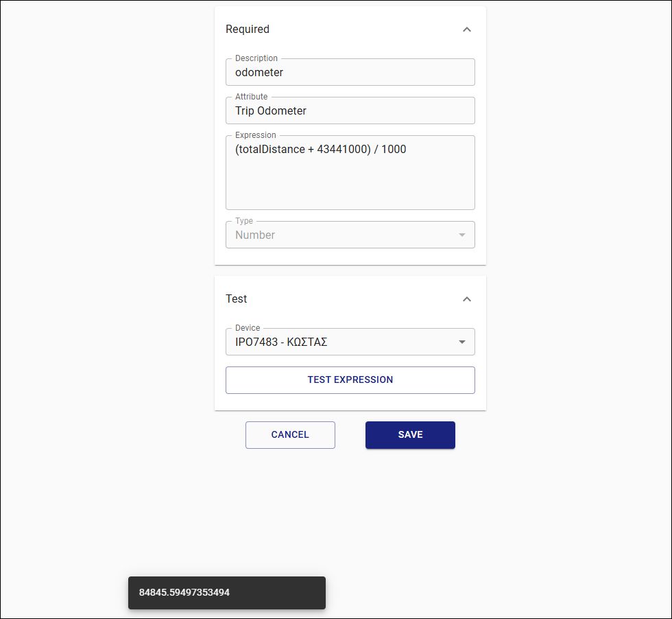The image size is (672, 619).
Task: Save the computed attribute
Action: coord(410,435)
